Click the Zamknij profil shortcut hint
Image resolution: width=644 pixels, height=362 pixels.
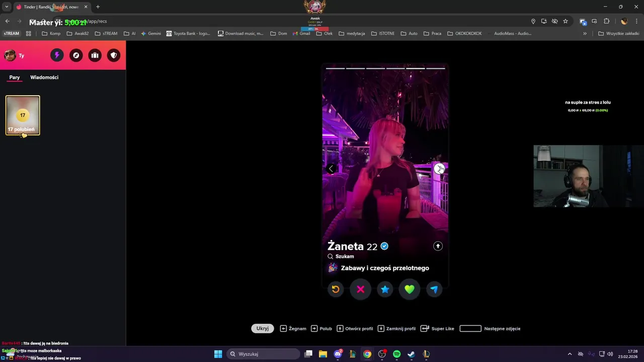(396, 328)
